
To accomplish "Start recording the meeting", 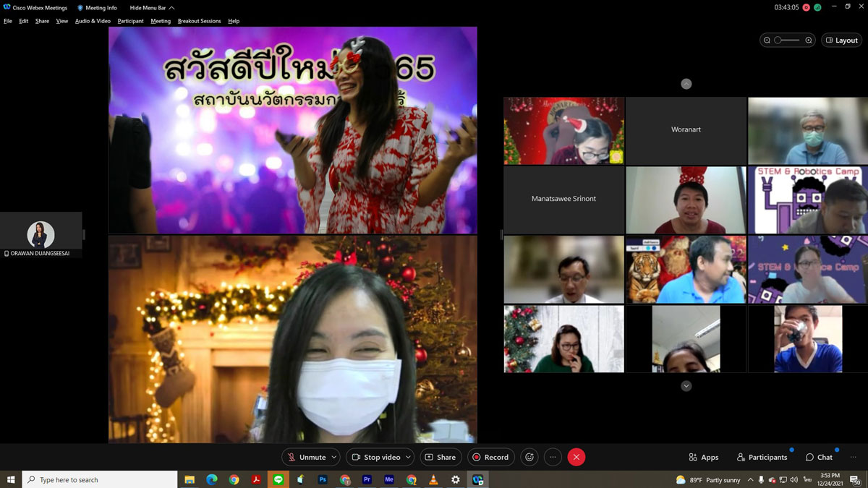I will (490, 457).
